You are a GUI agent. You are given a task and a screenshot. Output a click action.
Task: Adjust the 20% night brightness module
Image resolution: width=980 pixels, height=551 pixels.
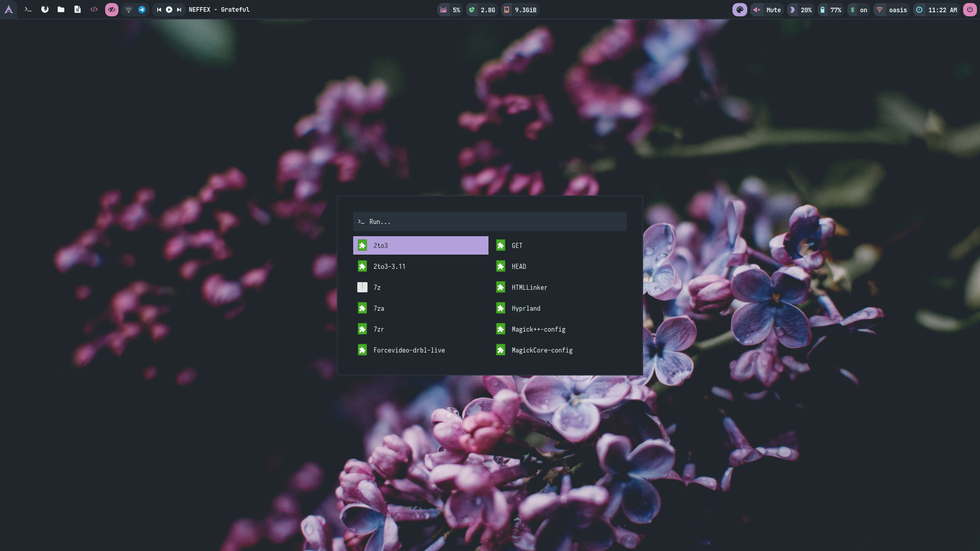[800, 10]
